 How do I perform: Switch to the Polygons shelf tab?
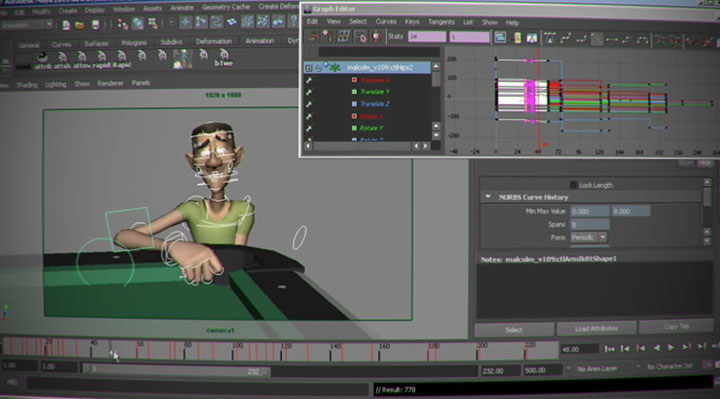(134, 43)
